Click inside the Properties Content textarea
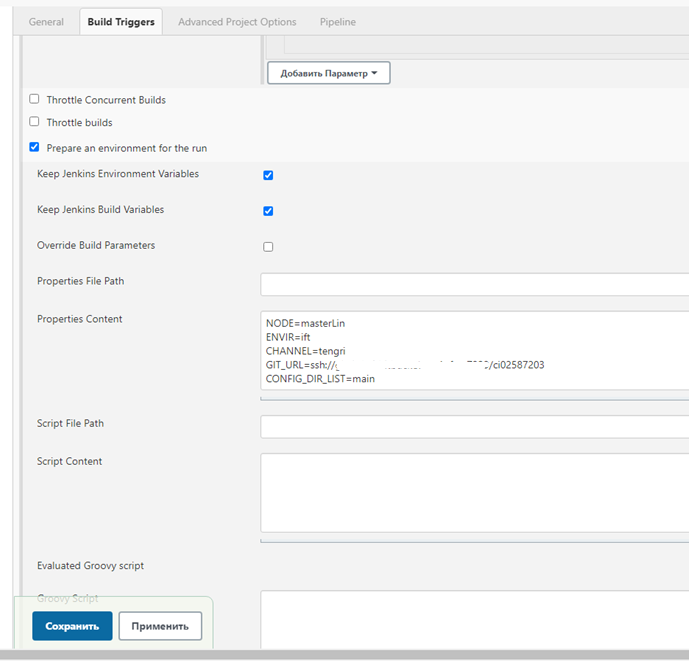Viewport: 689px width, 662px height. coord(474,350)
